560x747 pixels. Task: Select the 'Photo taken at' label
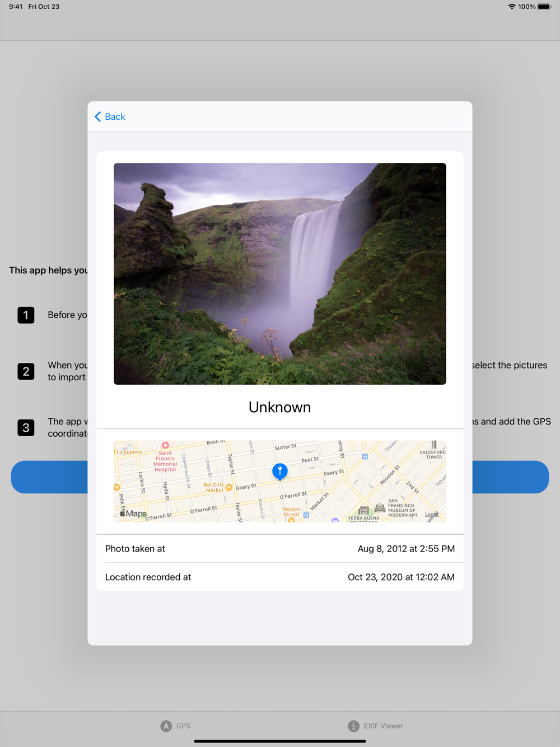point(135,549)
